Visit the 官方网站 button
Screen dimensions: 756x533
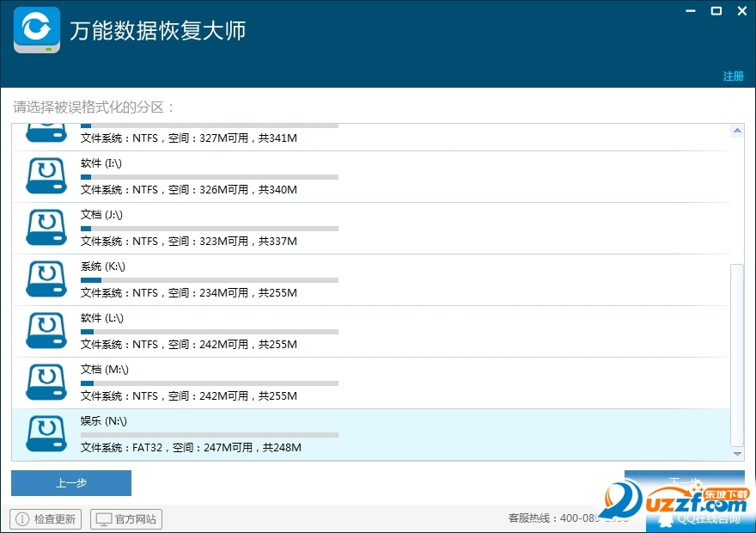click(126, 519)
